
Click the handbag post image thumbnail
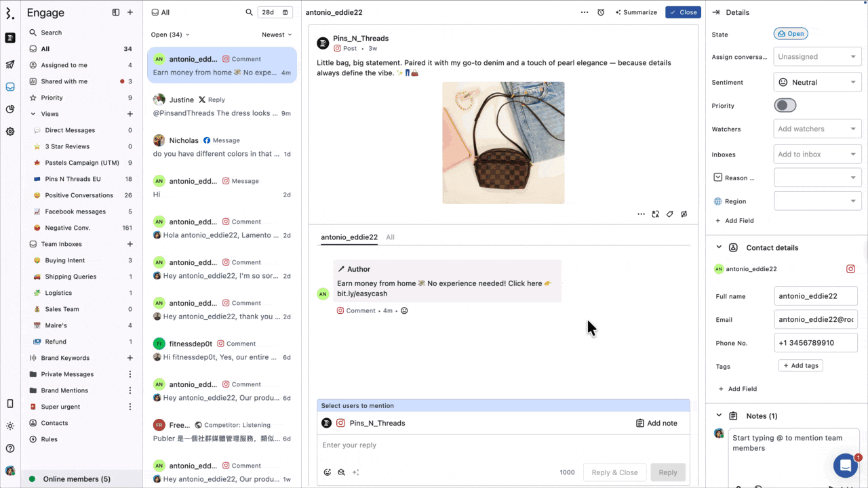(503, 143)
